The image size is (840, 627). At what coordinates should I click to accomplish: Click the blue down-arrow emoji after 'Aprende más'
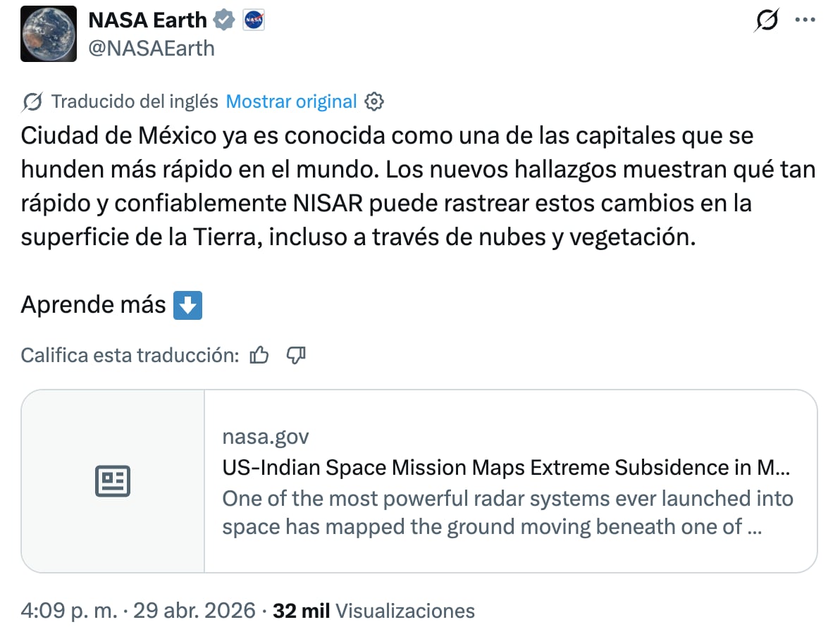pyautogui.click(x=187, y=305)
